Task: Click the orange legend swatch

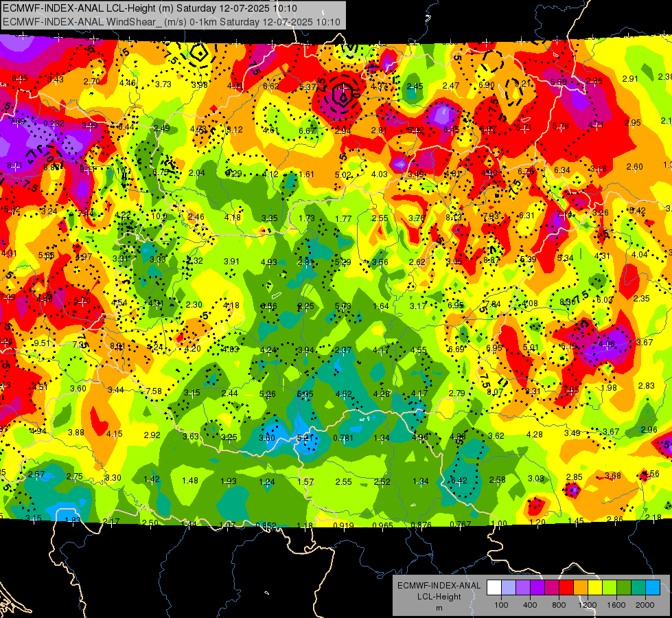Action: point(581,588)
